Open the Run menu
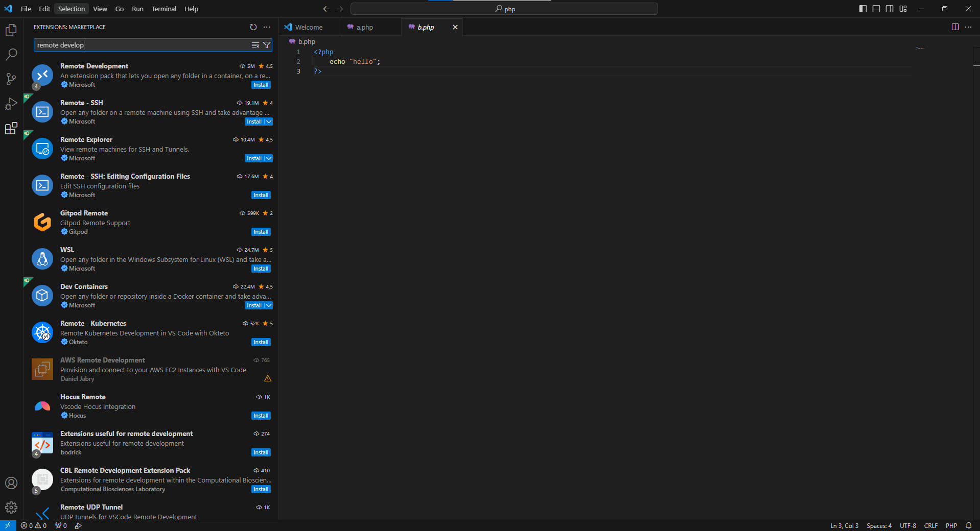Image resolution: width=980 pixels, height=531 pixels. (137, 9)
